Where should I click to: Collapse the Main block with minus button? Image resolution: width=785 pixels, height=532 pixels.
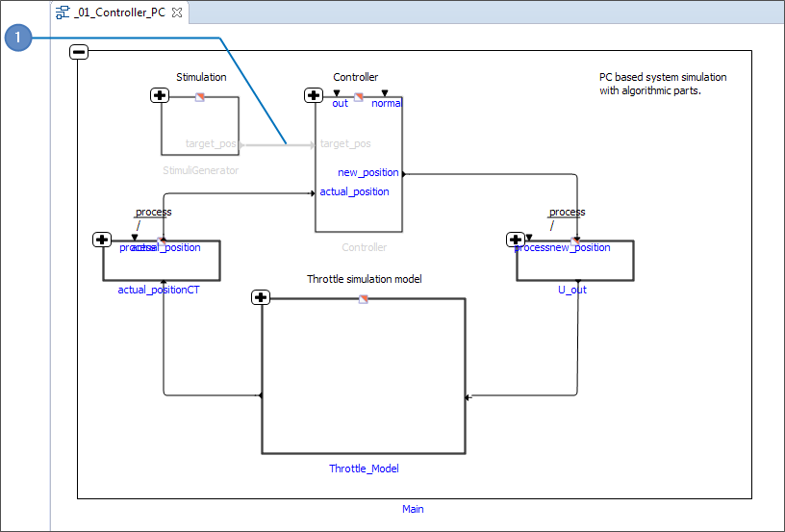tap(80, 51)
